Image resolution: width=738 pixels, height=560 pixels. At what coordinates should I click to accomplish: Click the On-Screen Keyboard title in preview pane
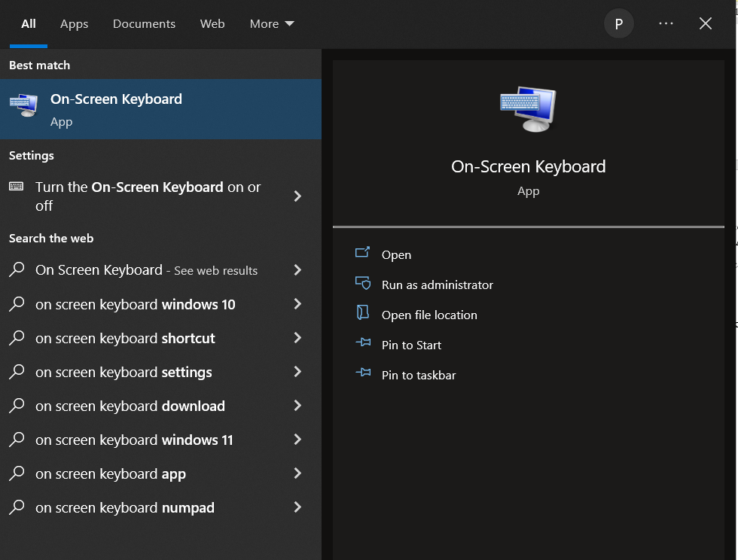click(x=528, y=166)
